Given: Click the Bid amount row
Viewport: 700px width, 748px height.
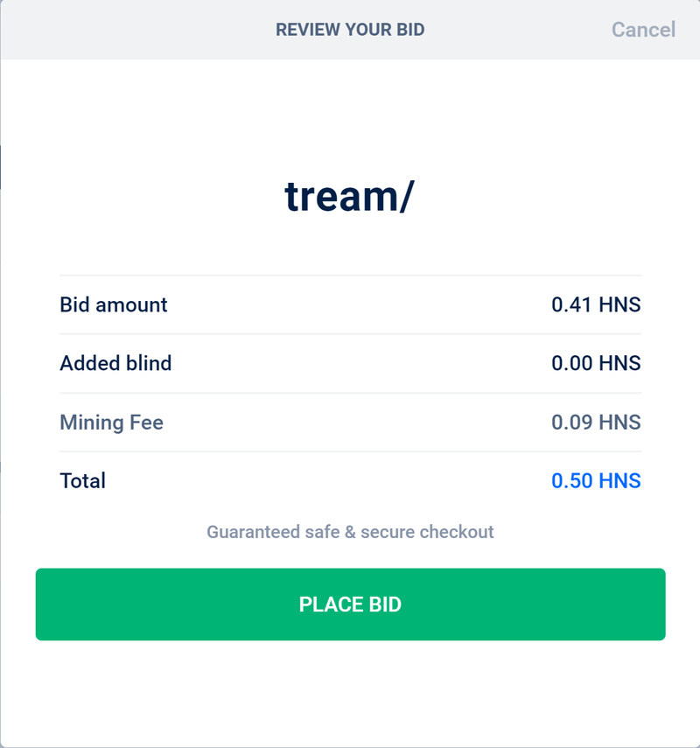Looking at the screenshot, I should tap(349, 304).
